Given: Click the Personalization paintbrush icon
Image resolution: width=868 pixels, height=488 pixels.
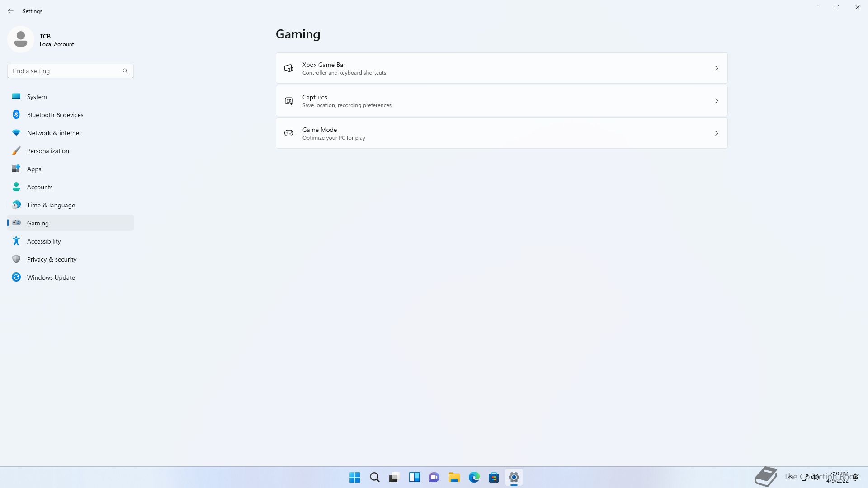Looking at the screenshot, I should click(x=16, y=150).
